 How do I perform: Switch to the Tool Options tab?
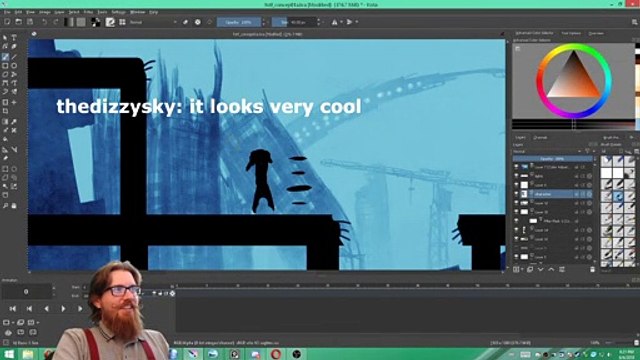point(571,33)
